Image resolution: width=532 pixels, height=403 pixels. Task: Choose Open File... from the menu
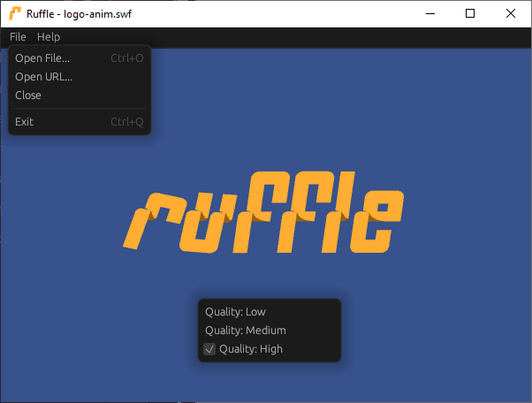pos(42,58)
